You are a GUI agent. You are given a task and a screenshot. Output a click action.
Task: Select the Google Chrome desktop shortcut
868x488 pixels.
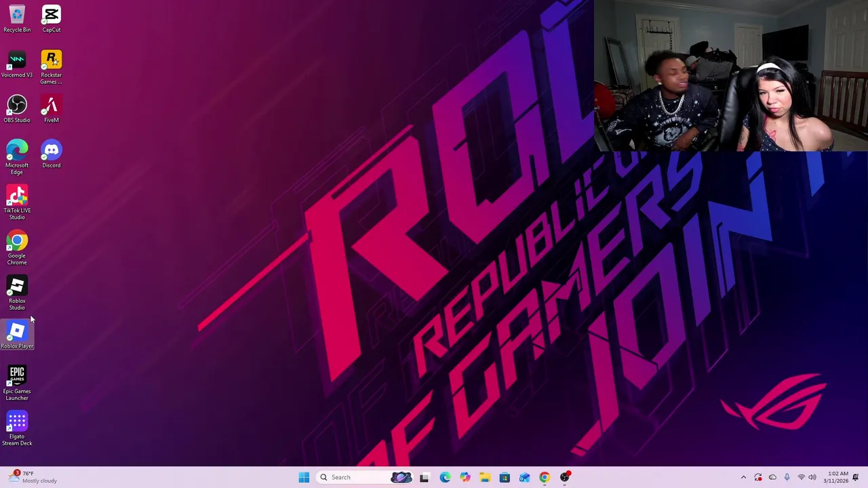(17, 248)
